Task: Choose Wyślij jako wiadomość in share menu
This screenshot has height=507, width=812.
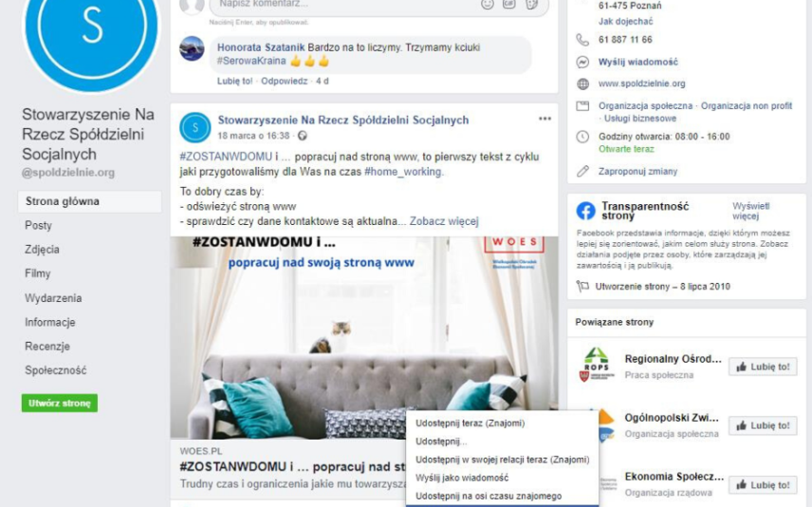Action: [462, 478]
